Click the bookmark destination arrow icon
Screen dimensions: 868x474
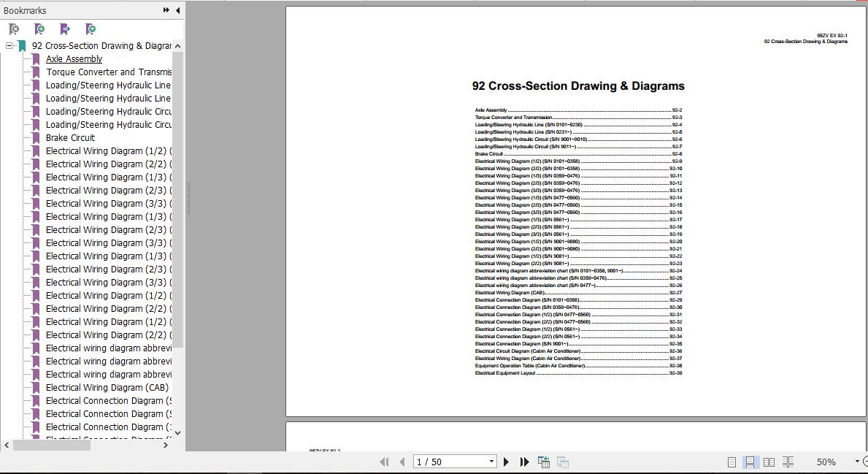(65, 29)
